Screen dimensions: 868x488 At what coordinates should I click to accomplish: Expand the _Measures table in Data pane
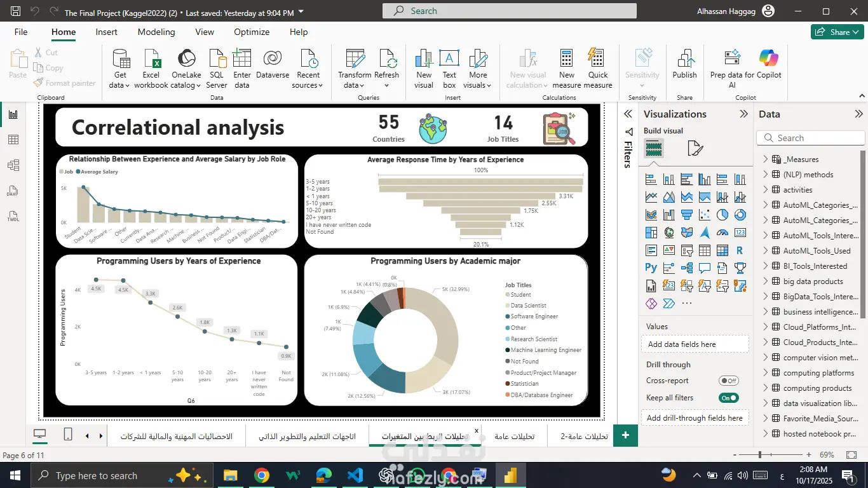tap(765, 159)
